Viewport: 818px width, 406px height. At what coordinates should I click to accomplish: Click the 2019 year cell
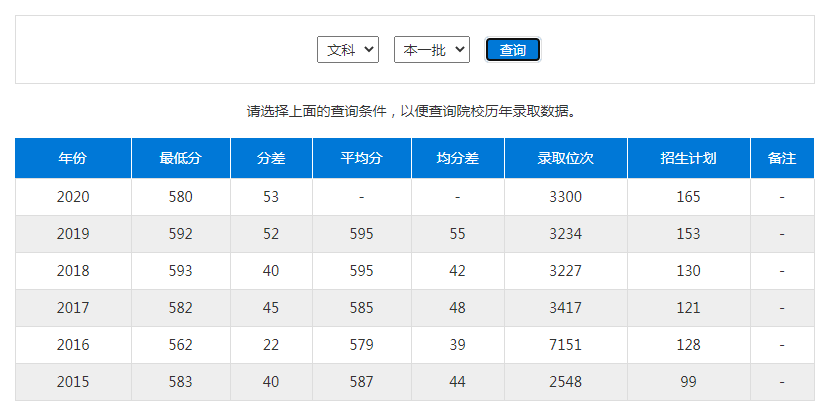tap(73, 234)
